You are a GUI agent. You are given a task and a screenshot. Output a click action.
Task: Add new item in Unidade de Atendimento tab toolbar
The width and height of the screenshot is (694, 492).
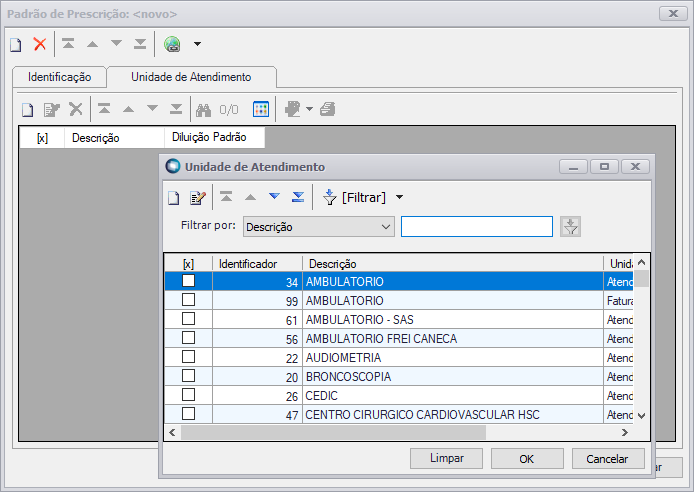coord(27,110)
